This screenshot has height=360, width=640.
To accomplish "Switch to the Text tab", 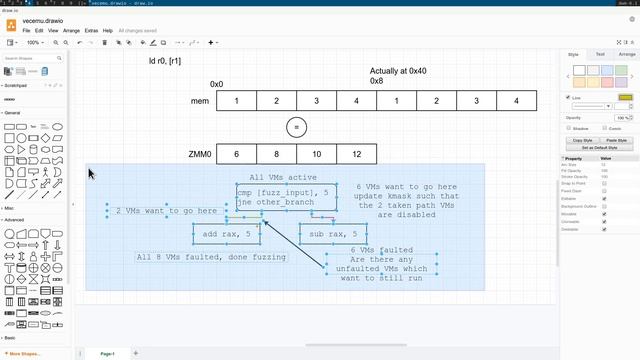I will coord(600,54).
